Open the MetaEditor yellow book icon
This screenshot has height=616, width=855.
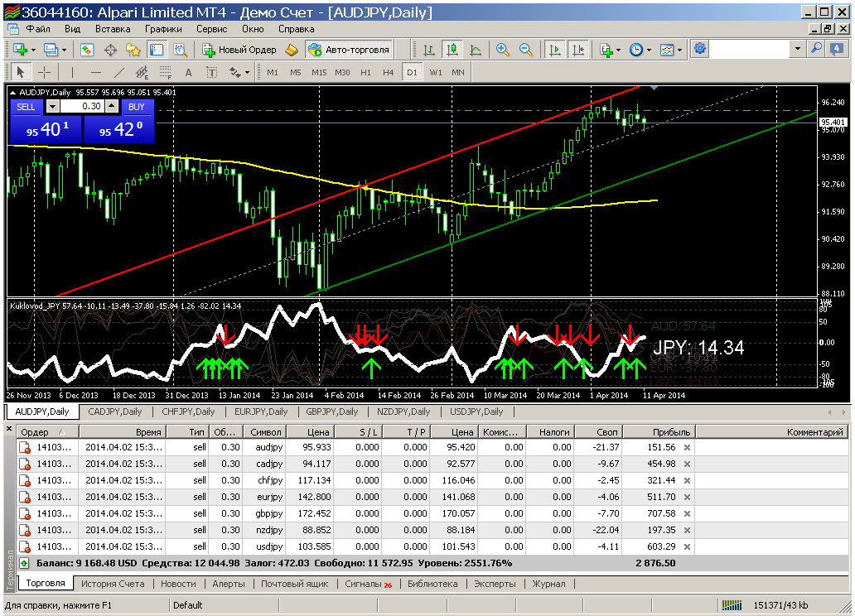coord(292,50)
